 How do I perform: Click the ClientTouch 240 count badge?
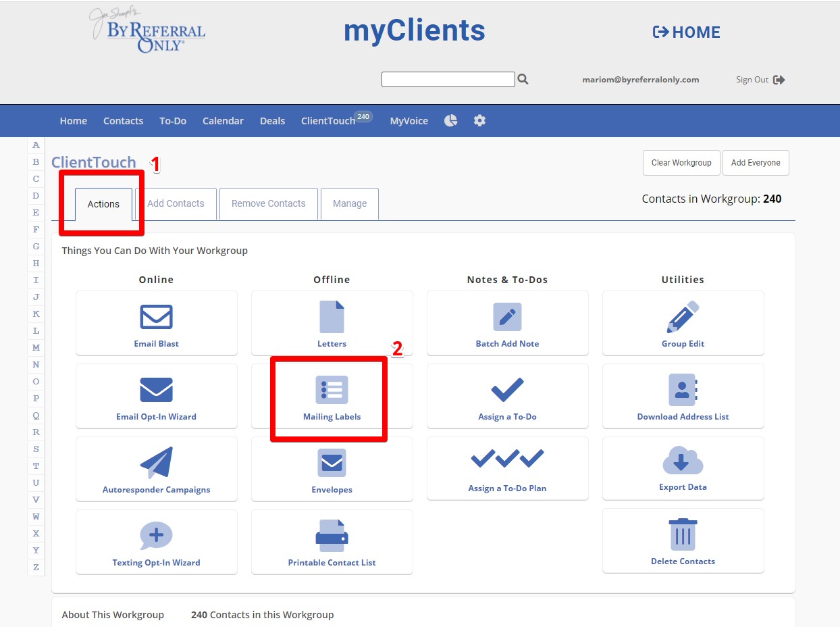(363, 117)
